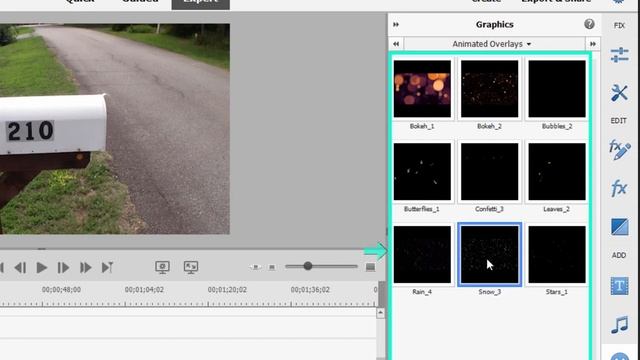The width and height of the screenshot is (640, 360).
Task: Select the Rain_4 overlay thumbnail
Action: coord(422,254)
